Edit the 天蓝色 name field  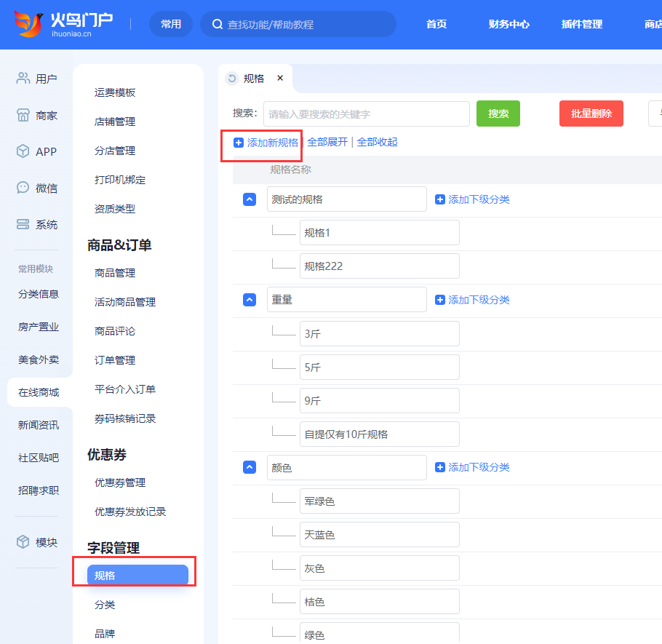pyautogui.click(x=380, y=535)
